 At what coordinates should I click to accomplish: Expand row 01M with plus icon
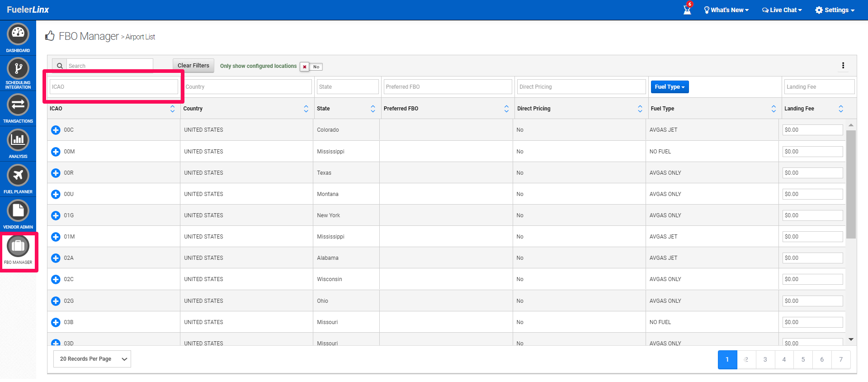56,237
